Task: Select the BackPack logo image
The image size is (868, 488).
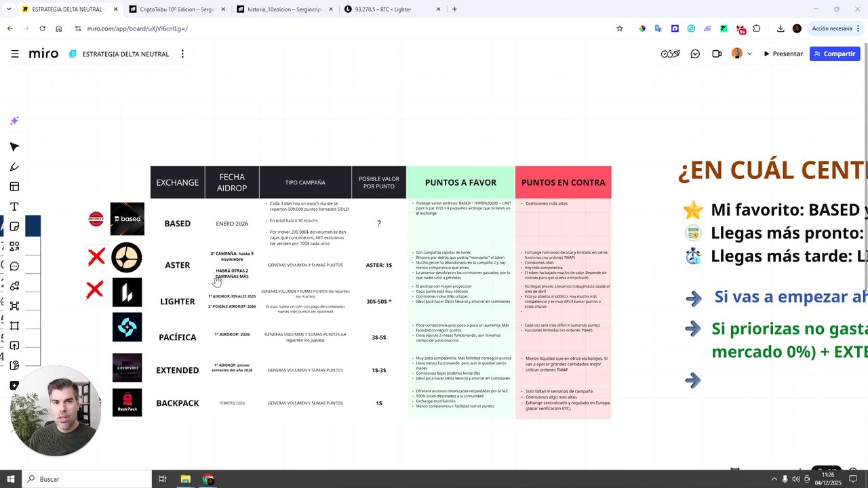Action: coord(127,403)
